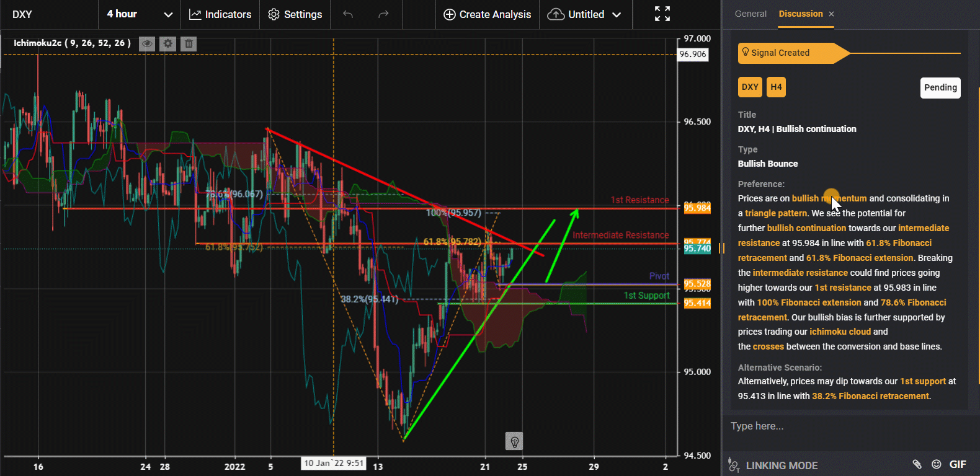The image size is (980, 476).
Task: Open the Untitled save dropdown
Action: click(584, 14)
